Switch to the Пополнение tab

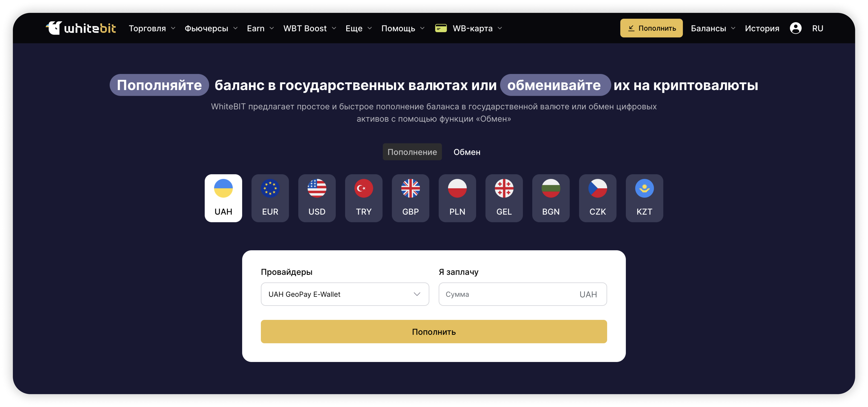(412, 152)
